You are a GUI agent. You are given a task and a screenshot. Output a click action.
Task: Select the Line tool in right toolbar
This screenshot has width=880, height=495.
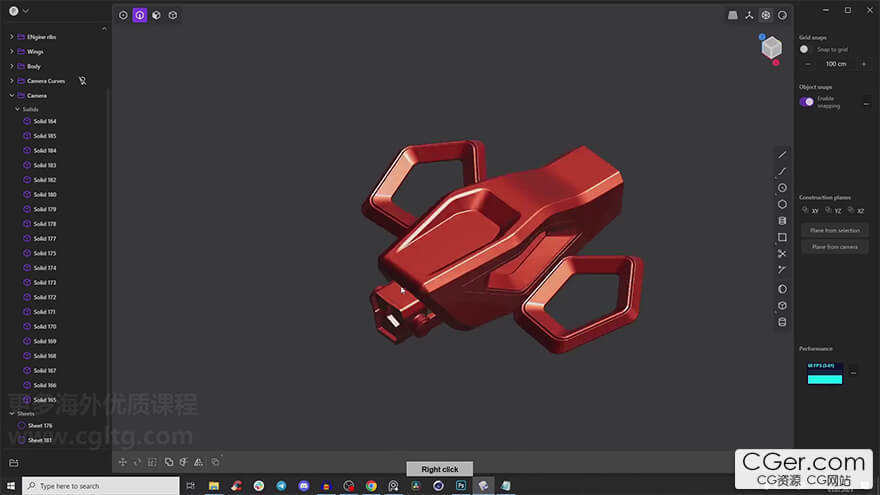point(782,155)
